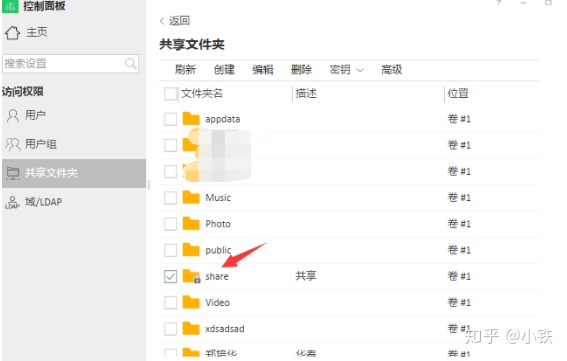Select the share folder name
Image resolution: width=567 pixels, height=361 pixels.
[x=217, y=276]
